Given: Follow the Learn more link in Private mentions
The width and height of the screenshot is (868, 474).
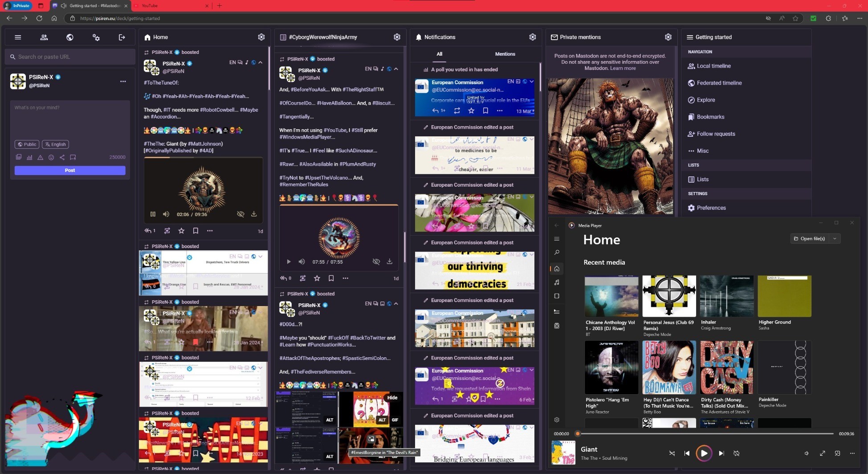Looking at the screenshot, I should 623,68.
